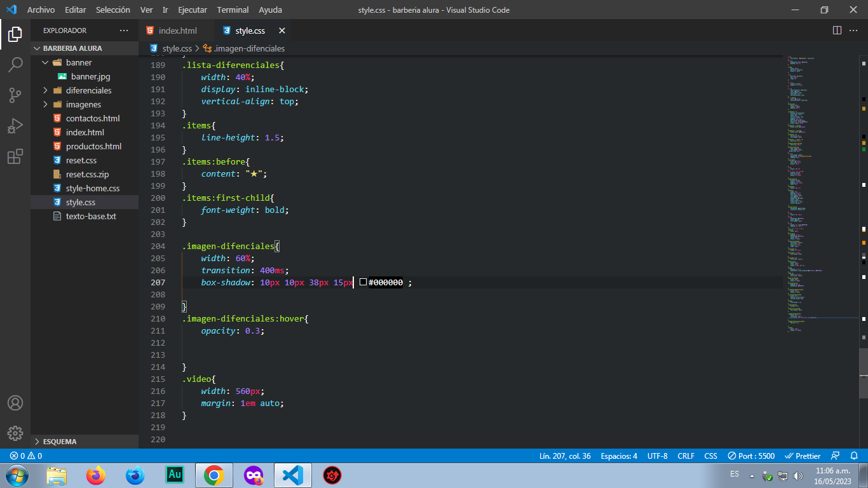Open the Explorer view in activity bar
This screenshot has width=868, height=488.
(x=15, y=34)
